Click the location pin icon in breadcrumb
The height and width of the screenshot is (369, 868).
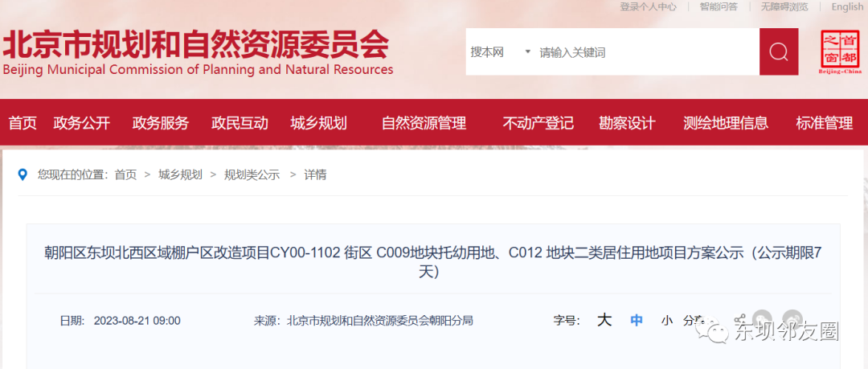(23, 174)
